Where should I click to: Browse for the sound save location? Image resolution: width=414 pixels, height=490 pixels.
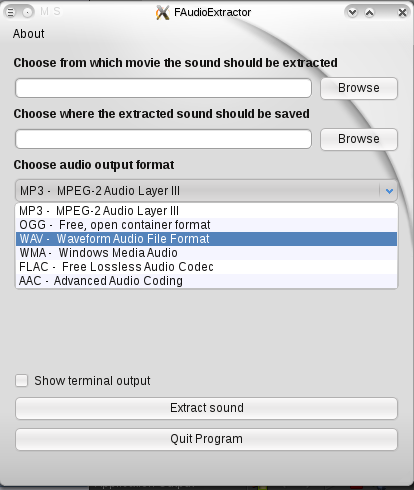click(359, 139)
